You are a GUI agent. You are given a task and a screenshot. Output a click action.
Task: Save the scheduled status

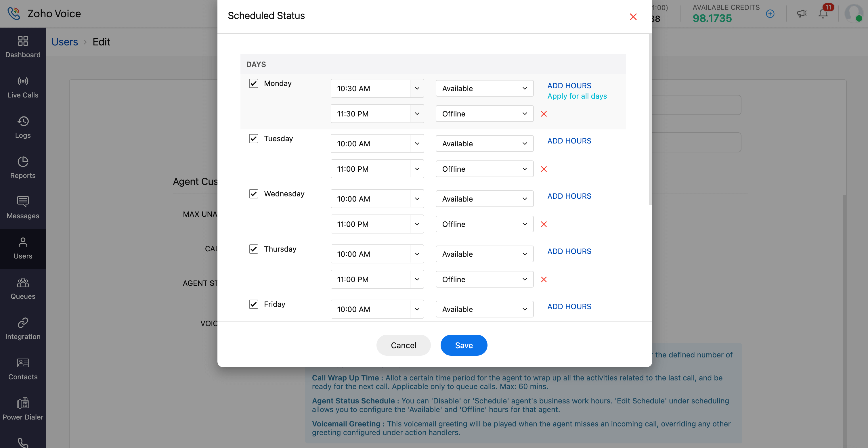(x=464, y=345)
